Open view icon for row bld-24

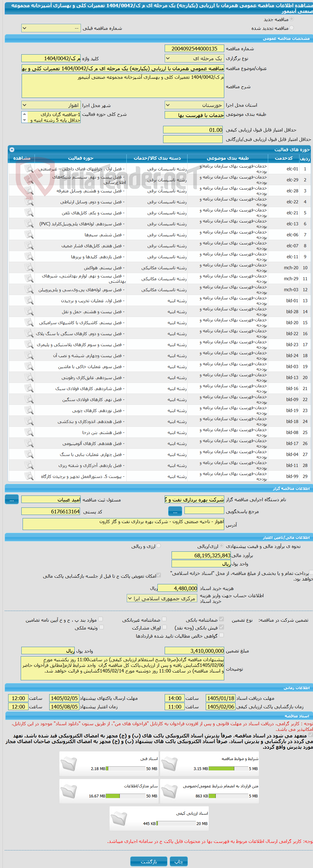pyautogui.click(x=29, y=356)
